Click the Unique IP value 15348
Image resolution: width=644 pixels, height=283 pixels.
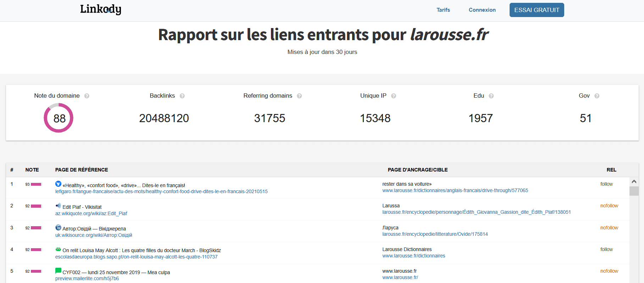pos(375,118)
